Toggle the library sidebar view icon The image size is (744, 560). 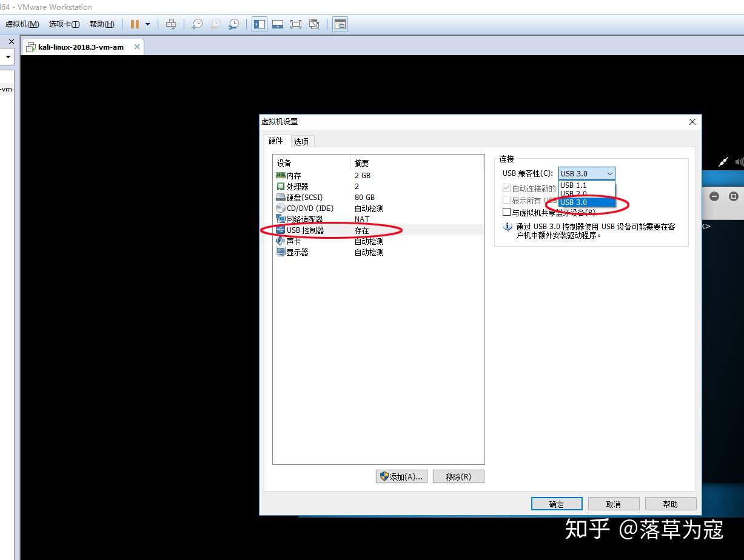(260, 24)
